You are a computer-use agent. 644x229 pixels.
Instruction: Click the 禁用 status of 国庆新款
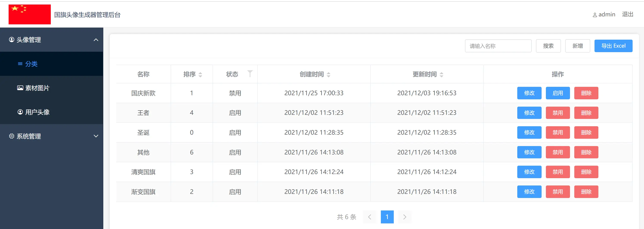pyautogui.click(x=235, y=93)
